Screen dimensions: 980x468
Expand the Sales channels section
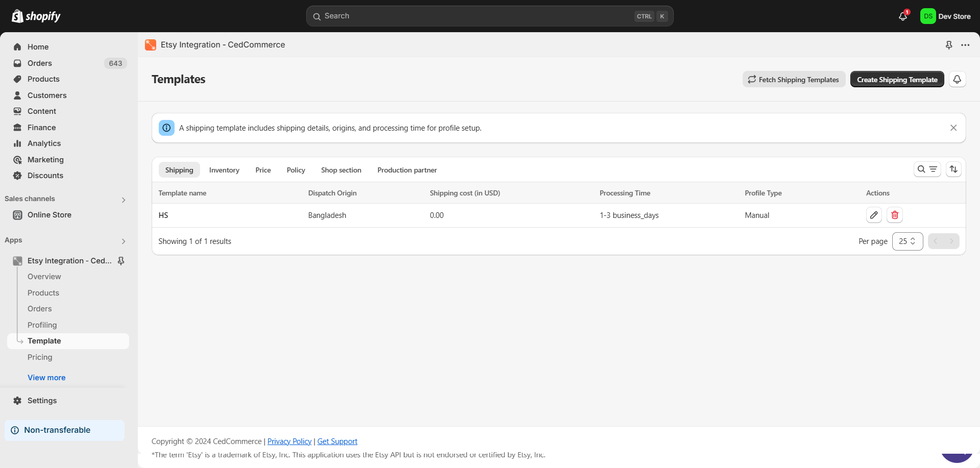click(x=124, y=200)
